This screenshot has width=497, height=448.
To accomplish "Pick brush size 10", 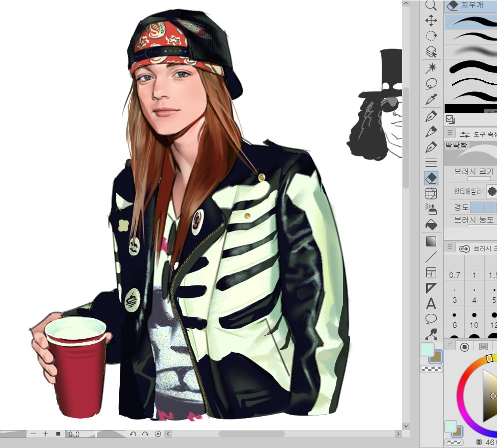I will coord(474,318).
